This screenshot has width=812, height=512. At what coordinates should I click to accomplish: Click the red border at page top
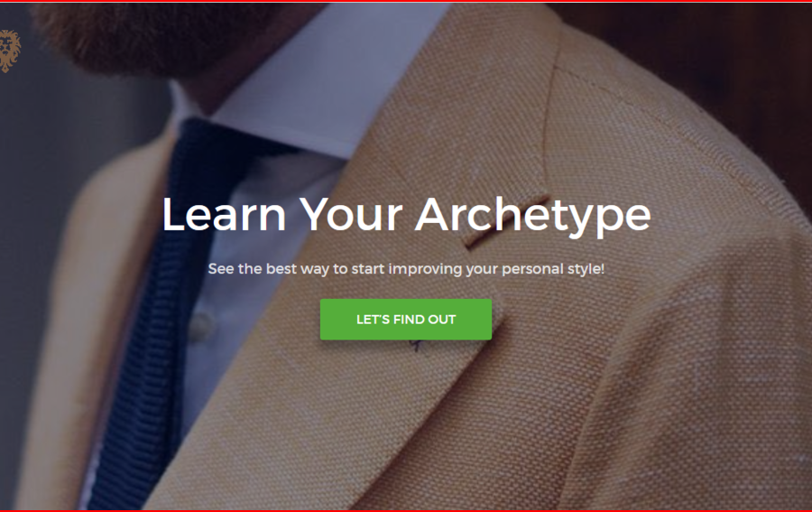pyautogui.click(x=406, y=1)
